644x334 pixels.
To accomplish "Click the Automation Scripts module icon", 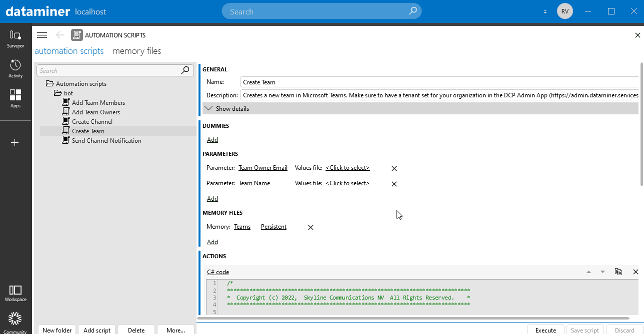I will pos(76,35).
